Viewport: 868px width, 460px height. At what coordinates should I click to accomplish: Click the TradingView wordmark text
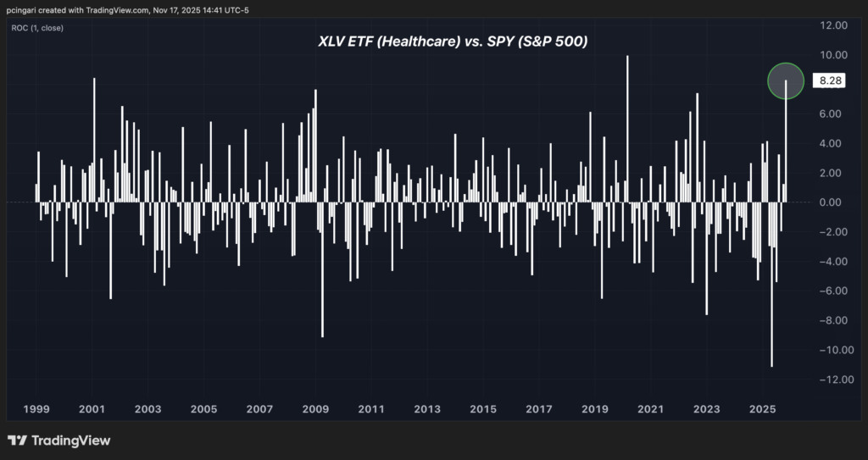point(70,441)
